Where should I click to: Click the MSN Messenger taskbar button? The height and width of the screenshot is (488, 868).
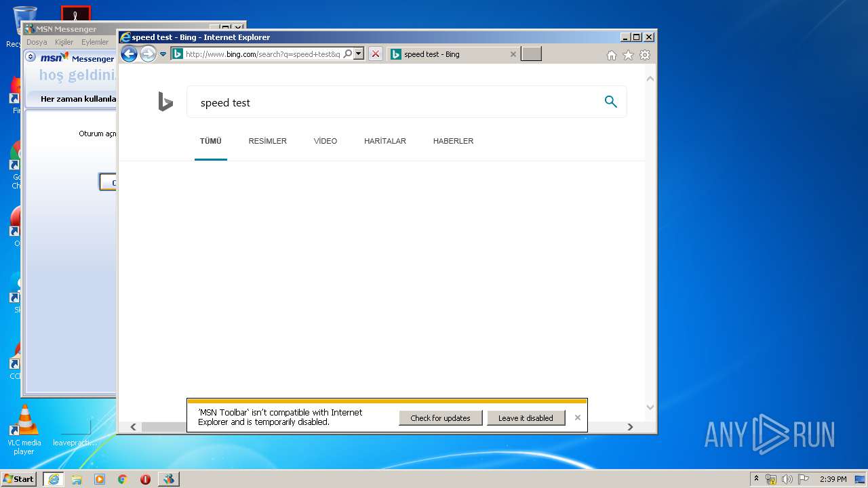tap(169, 479)
